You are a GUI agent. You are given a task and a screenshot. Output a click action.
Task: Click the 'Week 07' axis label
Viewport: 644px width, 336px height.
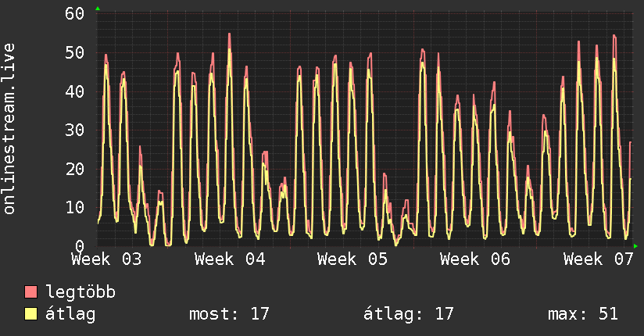pyautogui.click(x=599, y=259)
